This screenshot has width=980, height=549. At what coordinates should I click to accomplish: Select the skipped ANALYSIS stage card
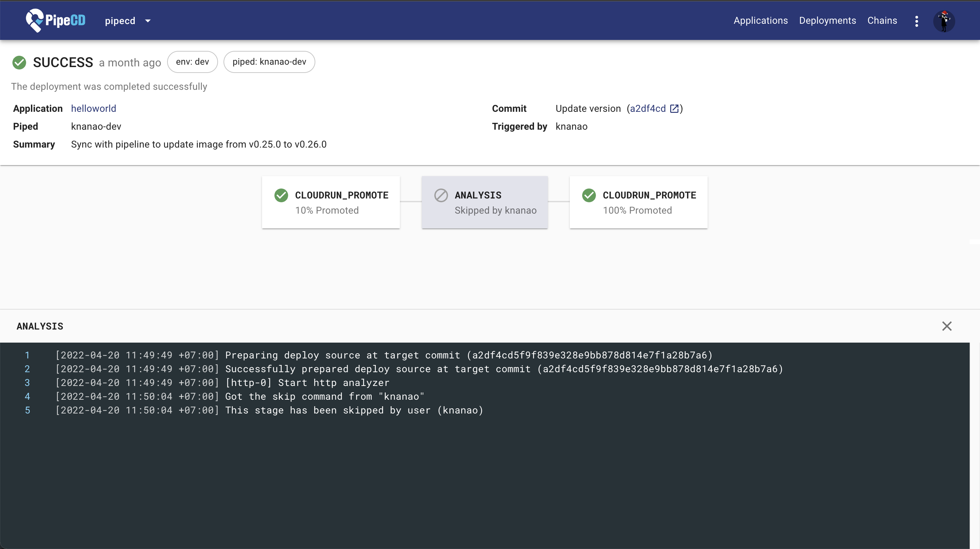pos(484,202)
